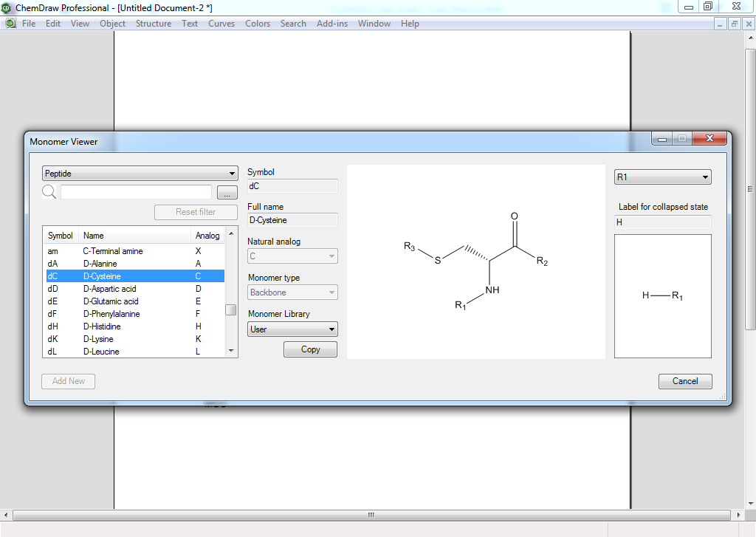Click the monomer list scrollbar thumb
This screenshot has height=537, width=756.
[x=231, y=309]
